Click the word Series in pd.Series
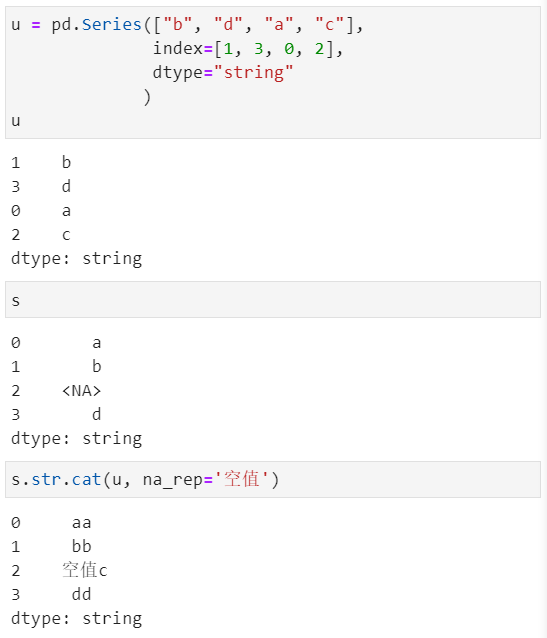This screenshot has height=638, width=547. pos(112,25)
